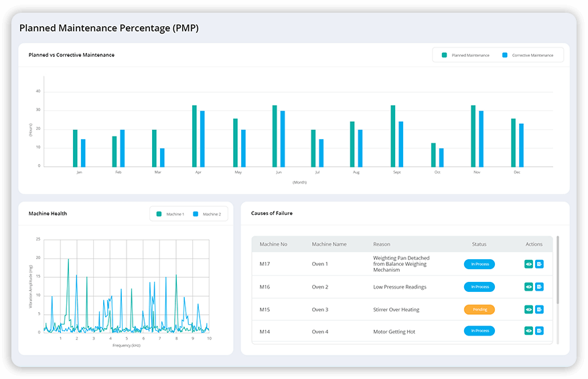The width and height of the screenshot is (588, 379).
Task: Sort by Machine No column header
Action: click(x=273, y=244)
